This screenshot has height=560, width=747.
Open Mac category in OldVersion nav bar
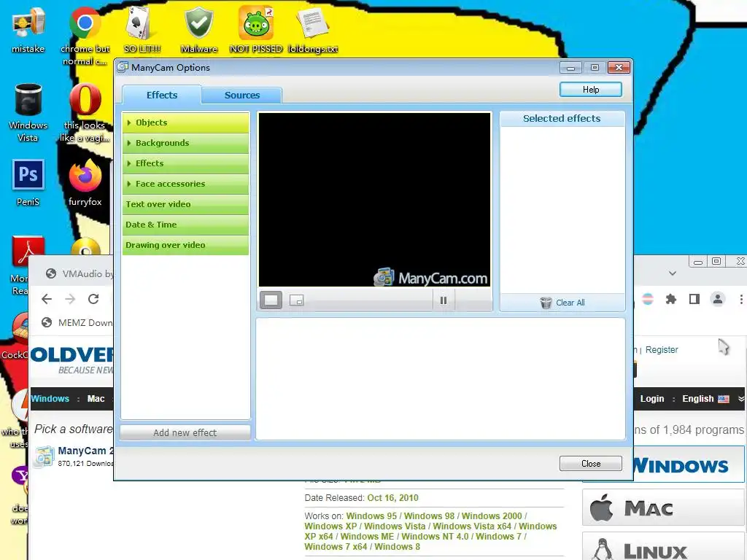[x=96, y=399]
